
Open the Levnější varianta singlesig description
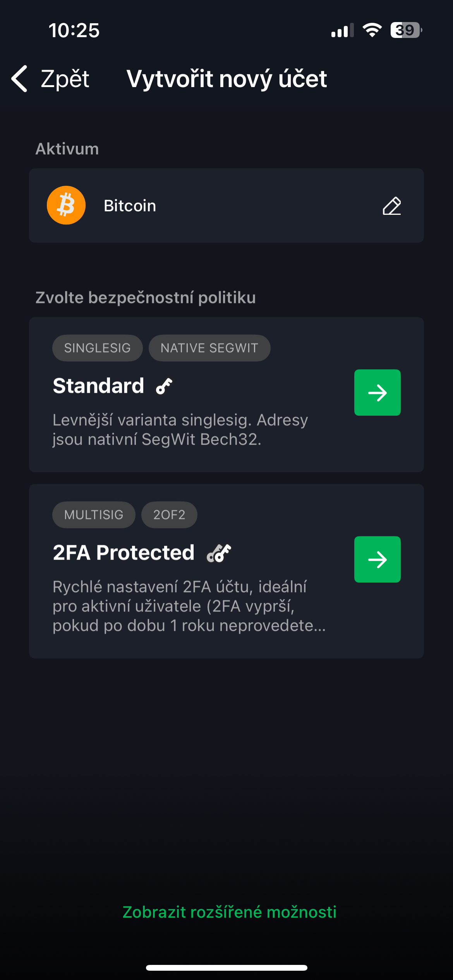point(180,430)
